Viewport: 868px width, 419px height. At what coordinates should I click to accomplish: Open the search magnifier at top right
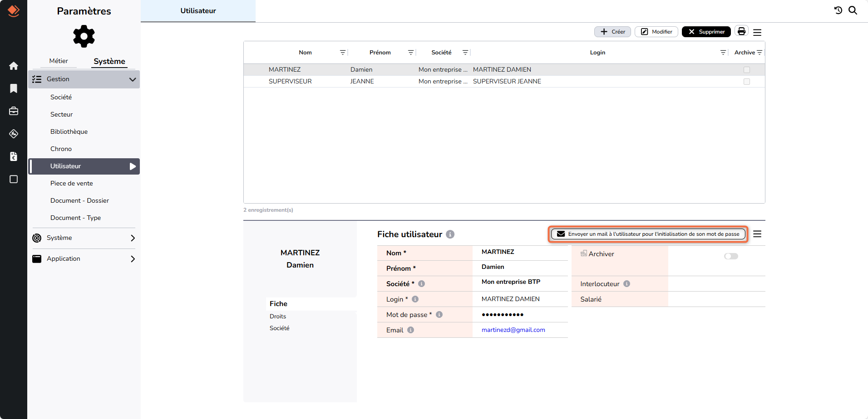853,10
